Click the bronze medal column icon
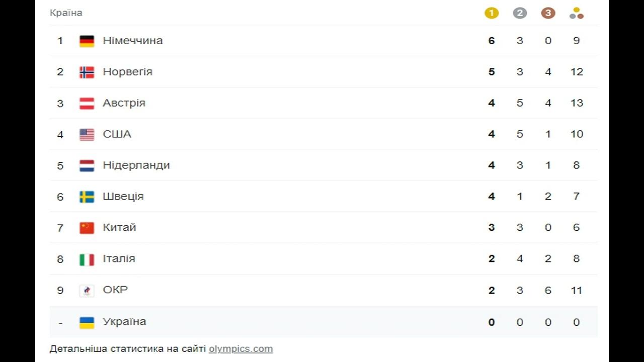Screen dimensions: 644x362 548,13
